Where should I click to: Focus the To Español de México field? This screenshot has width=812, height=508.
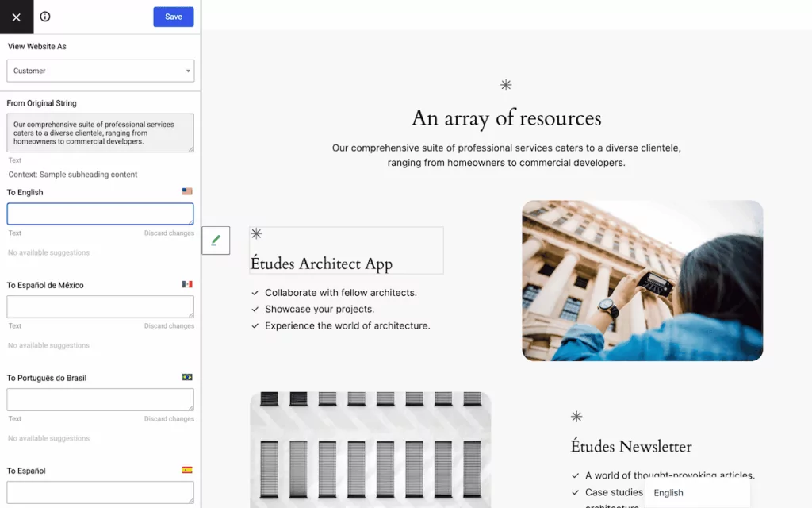point(101,307)
